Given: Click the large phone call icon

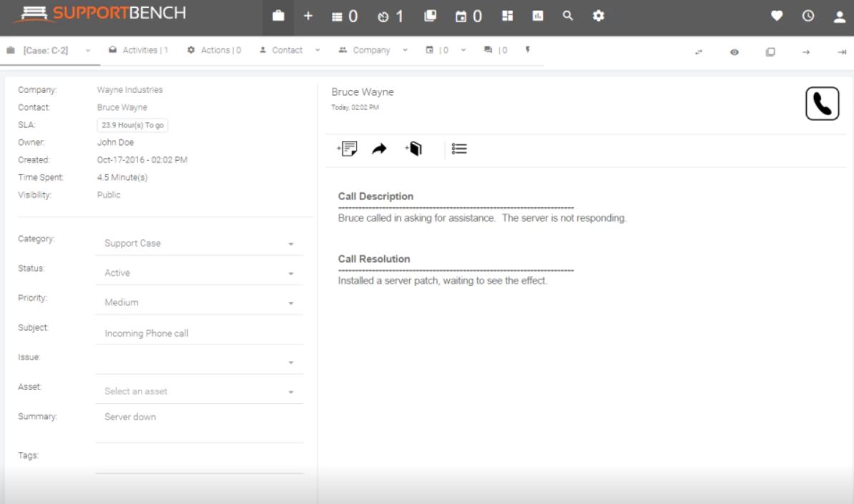Looking at the screenshot, I should point(822,104).
